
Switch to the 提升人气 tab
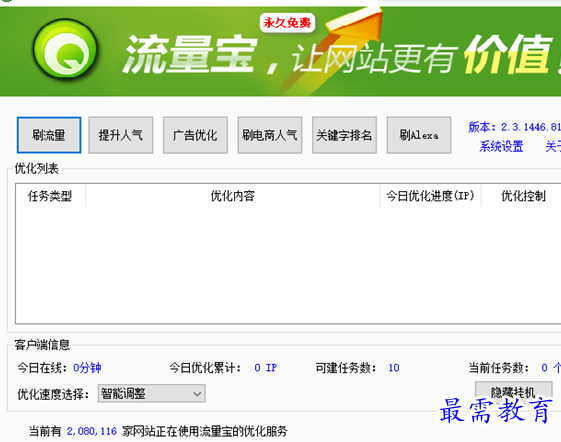click(121, 135)
